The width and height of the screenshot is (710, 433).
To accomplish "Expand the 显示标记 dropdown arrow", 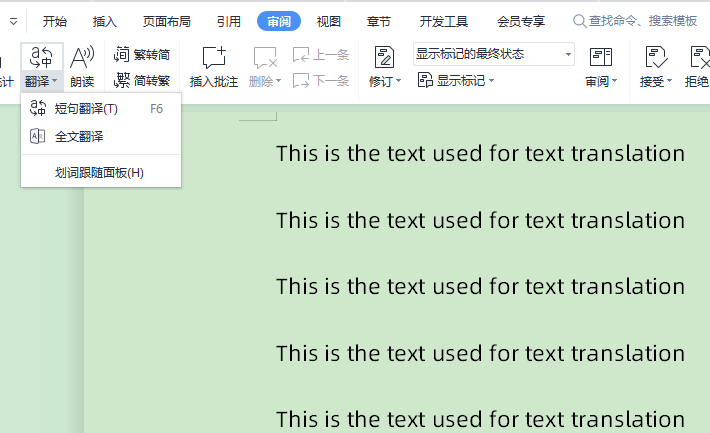I will (x=492, y=81).
